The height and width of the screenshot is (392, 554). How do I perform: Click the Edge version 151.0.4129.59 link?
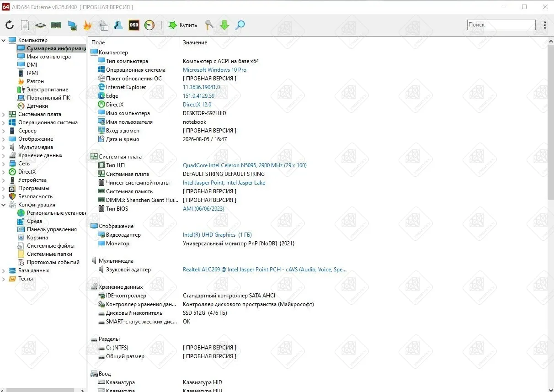pyautogui.click(x=198, y=96)
